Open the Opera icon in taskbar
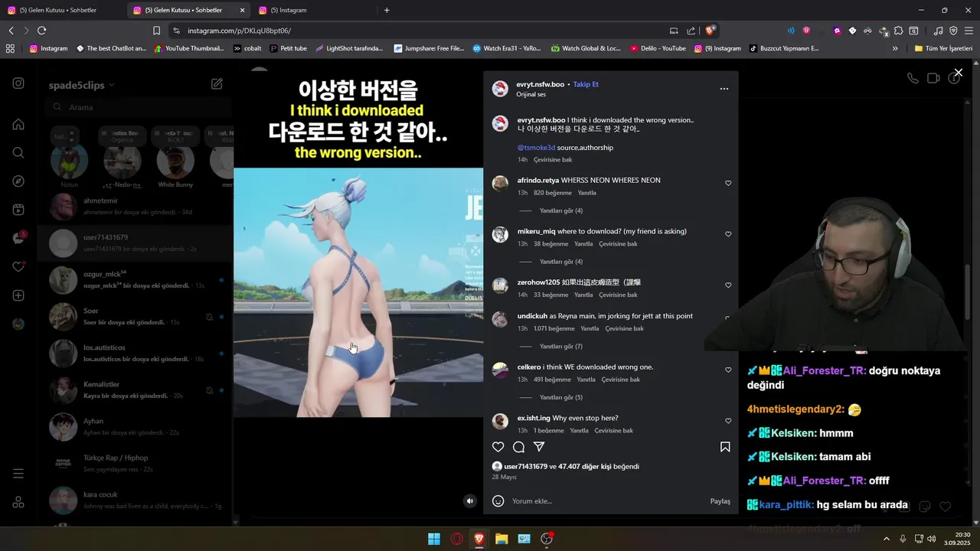The width and height of the screenshot is (980, 551). 457,539
